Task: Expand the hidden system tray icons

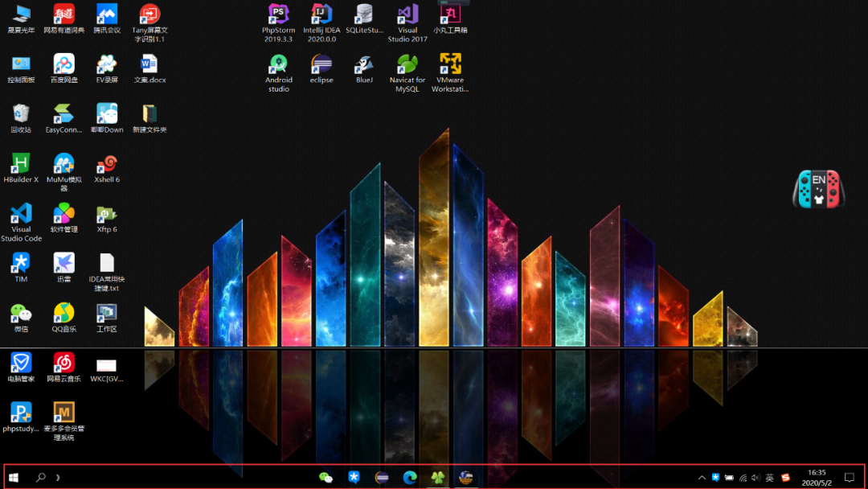Action: [x=702, y=478]
